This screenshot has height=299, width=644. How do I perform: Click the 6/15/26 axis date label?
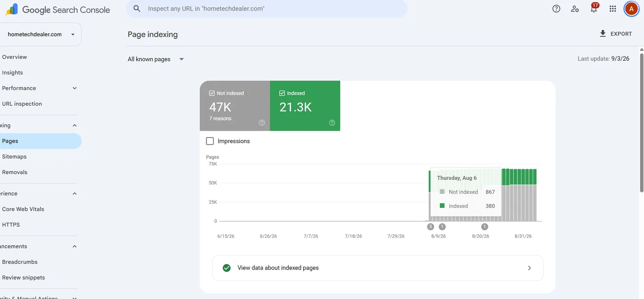pyautogui.click(x=226, y=236)
